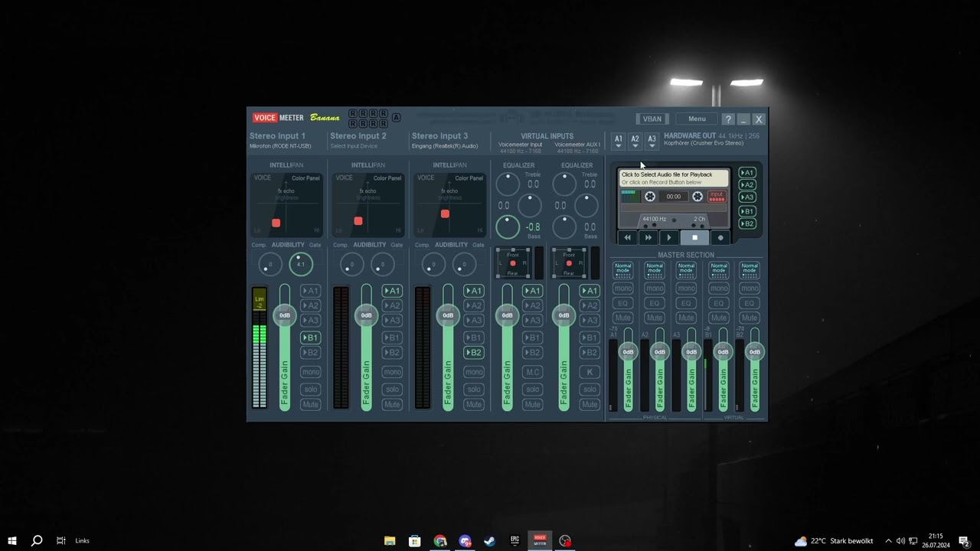Open A1 hardware output device dropdown
This screenshot has width=980, height=551.
coord(619,142)
